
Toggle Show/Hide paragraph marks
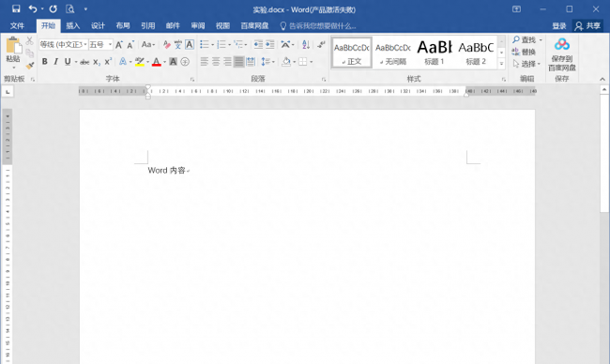321,44
